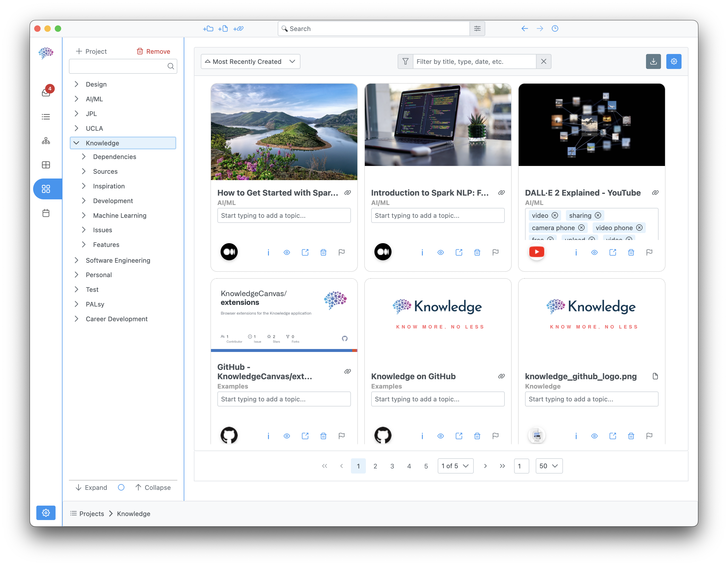728x566 pixels.
Task: Preview DALL·E 2 Explained with eye icon
Action: [x=594, y=253]
